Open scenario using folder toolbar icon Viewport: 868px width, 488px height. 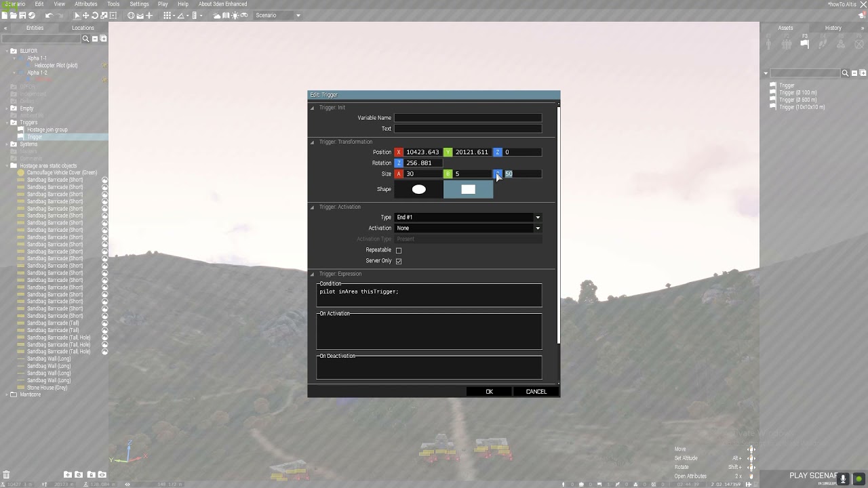tap(14, 15)
